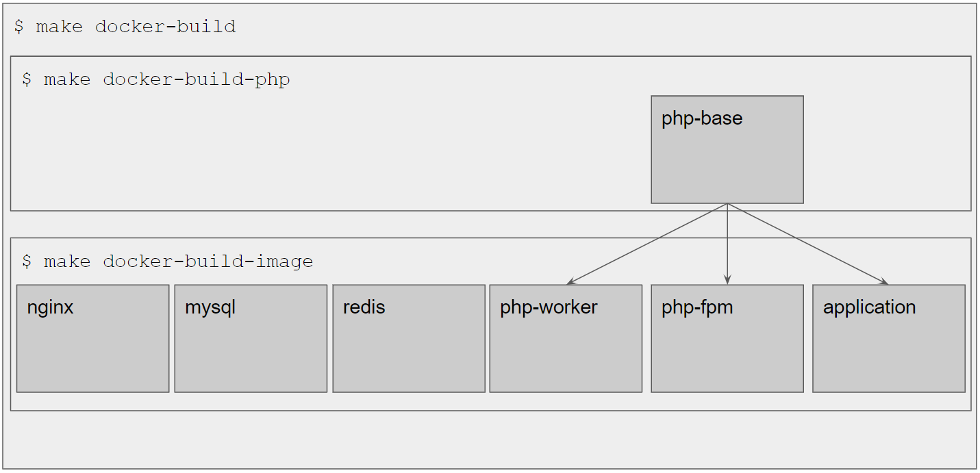980x473 pixels.
Task: Click the "nginx" text label
Action: [x=50, y=307]
